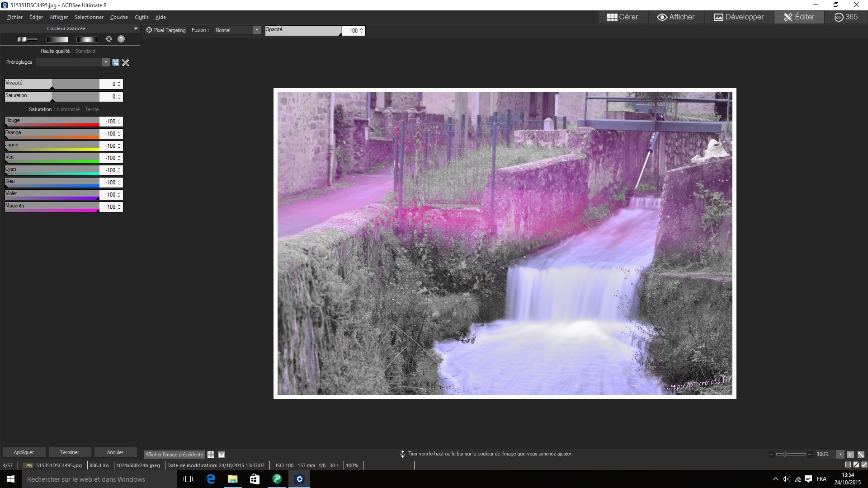Click the fit image arrow icon
Screen dimensions: 868x488
coord(861,455)
